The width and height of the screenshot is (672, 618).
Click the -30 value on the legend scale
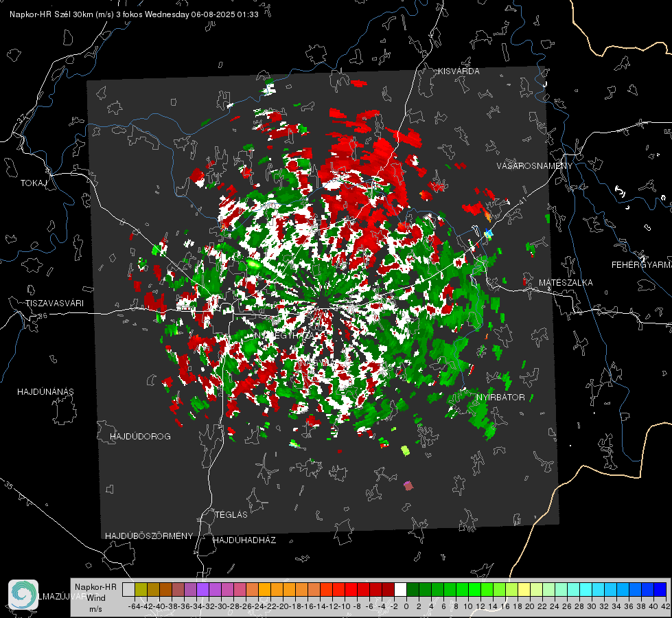click(221, 606)
